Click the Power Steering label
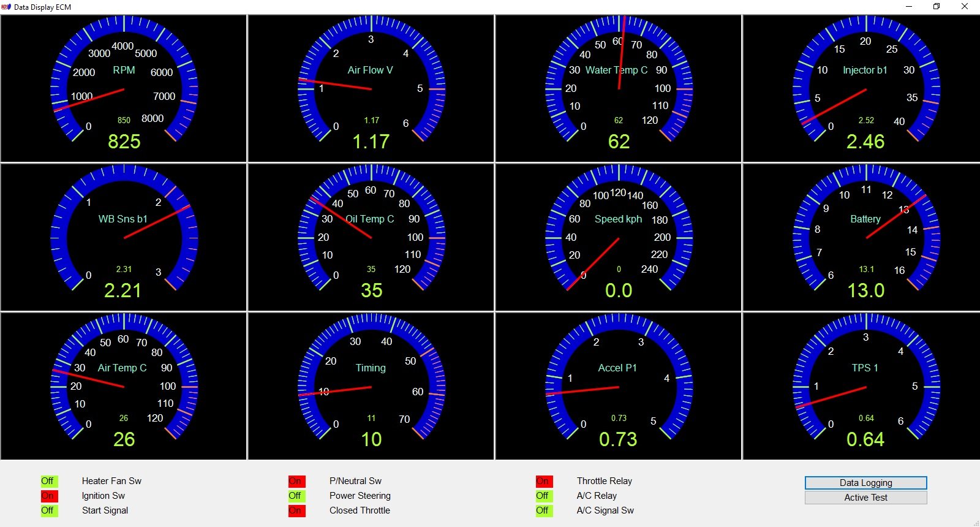The width and height of the screenshot is (980, 527). [360, 496]
